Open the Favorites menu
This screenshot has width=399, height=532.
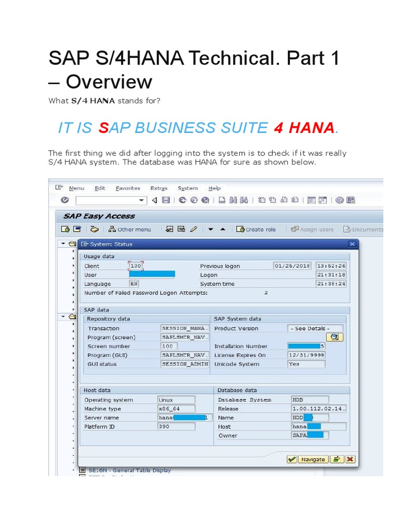(x=128, y=188)
